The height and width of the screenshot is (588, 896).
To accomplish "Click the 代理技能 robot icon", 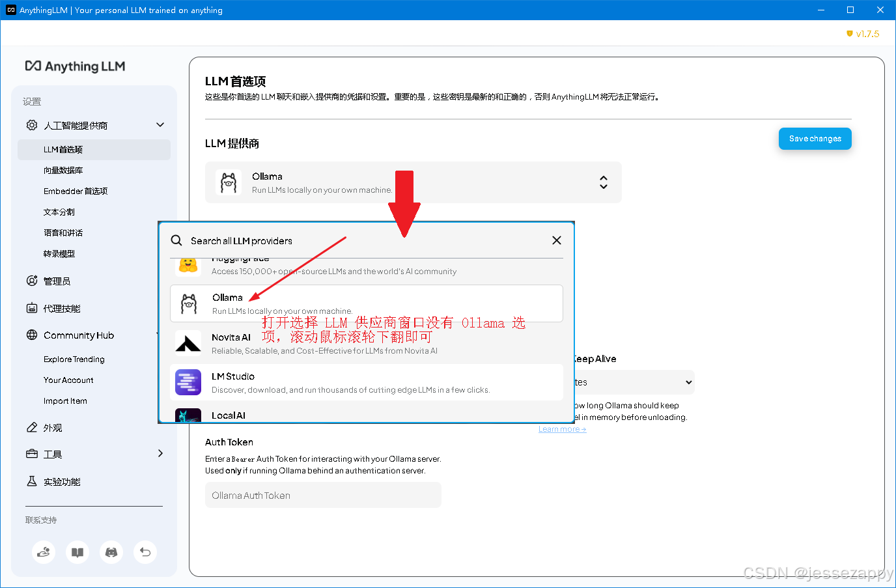I will (32, 308).
